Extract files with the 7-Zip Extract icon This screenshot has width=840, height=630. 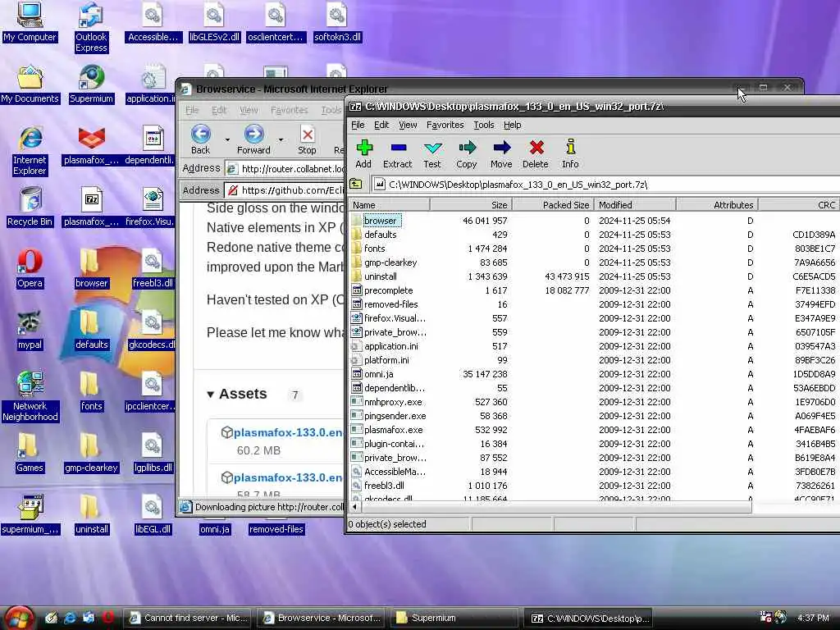click(398, 153)
